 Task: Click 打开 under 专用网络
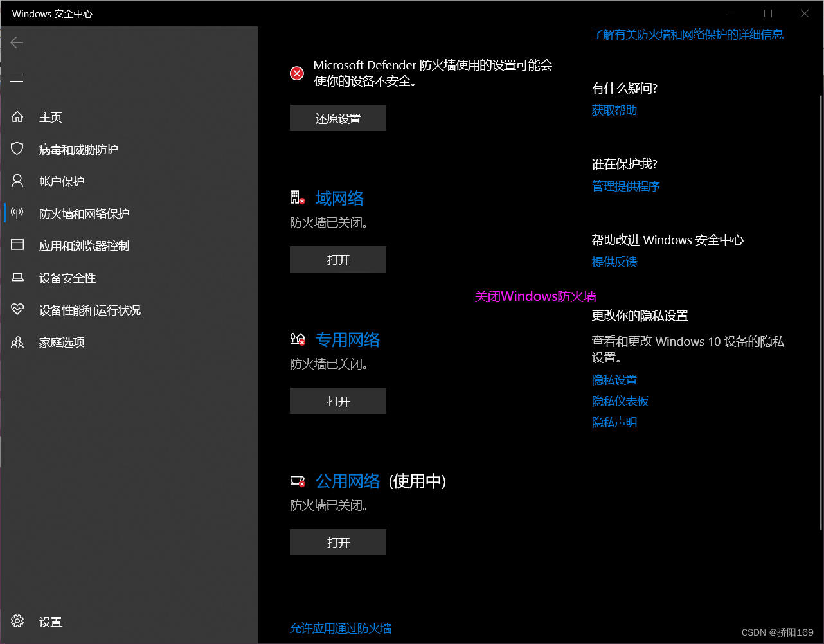338,401
